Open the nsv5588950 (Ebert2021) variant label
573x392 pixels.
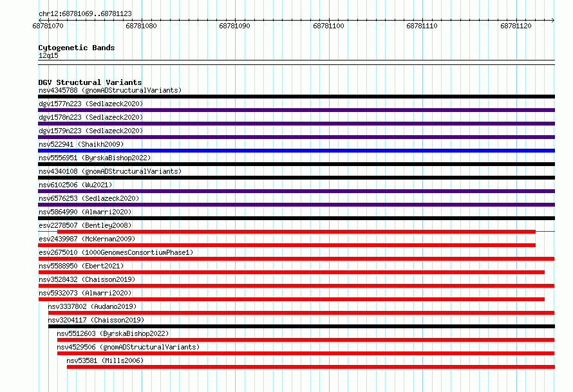click(x=81, y=266)
